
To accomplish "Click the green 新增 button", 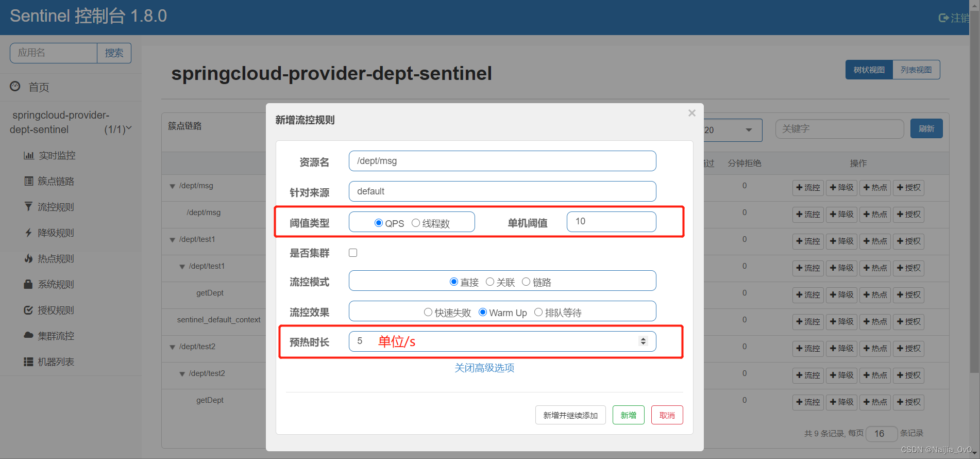I will 628,415.
